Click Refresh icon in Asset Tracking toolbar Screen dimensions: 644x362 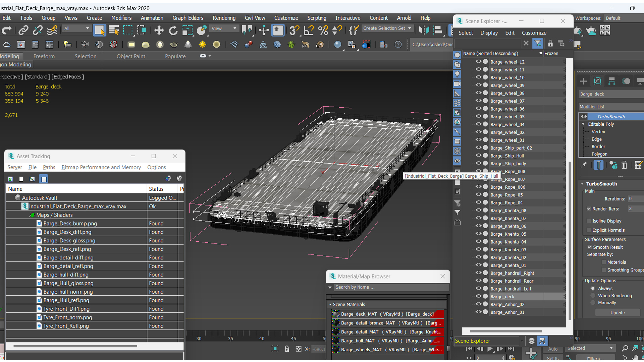coord(10,179)
